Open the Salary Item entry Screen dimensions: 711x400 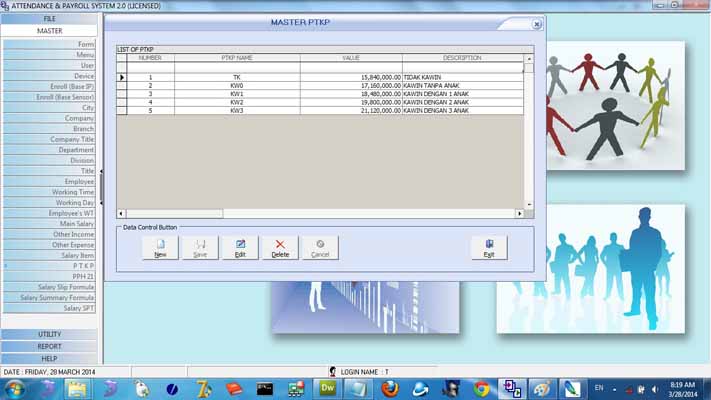(x=49, y=255)
